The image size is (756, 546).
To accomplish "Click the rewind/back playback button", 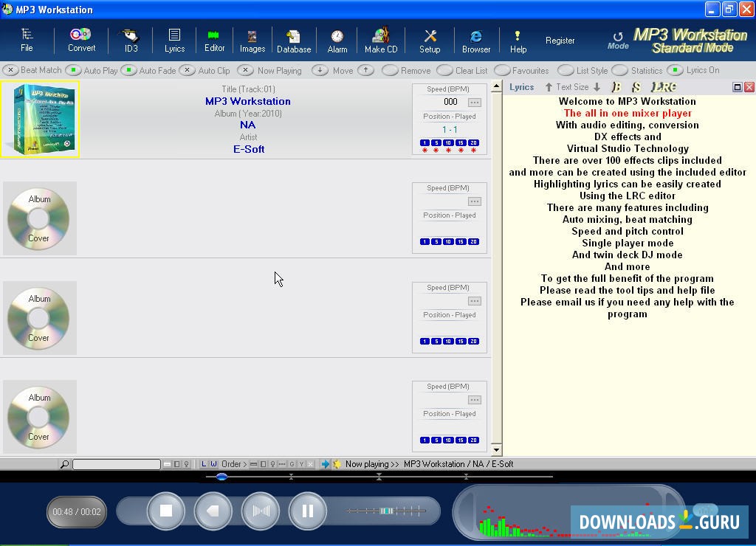I will click(213, 511).
